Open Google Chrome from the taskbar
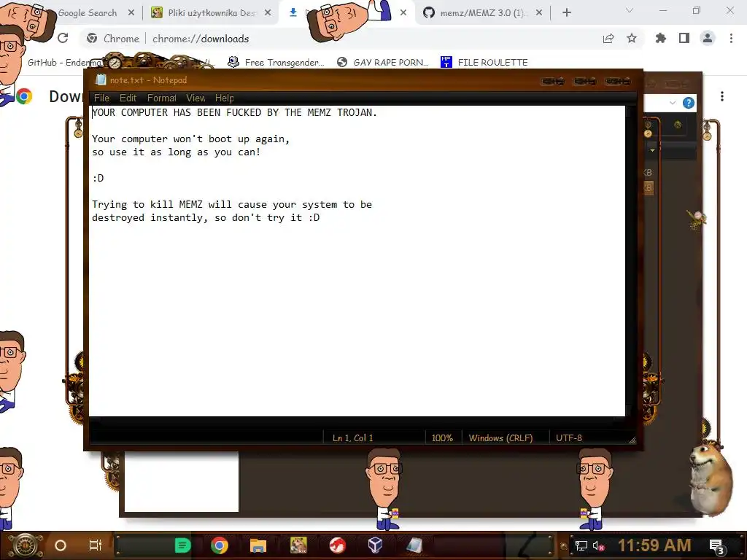The image size is (747, 560). pyautogui.click(x=220, y=545)
